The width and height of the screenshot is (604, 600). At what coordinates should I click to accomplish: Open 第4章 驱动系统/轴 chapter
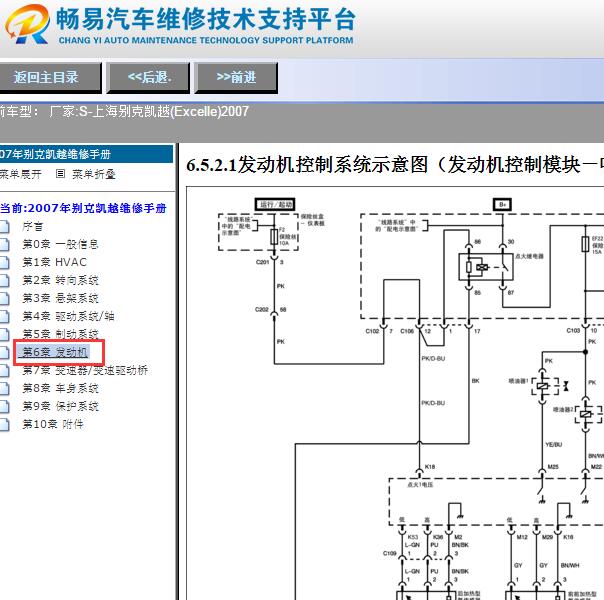[68, 316]
